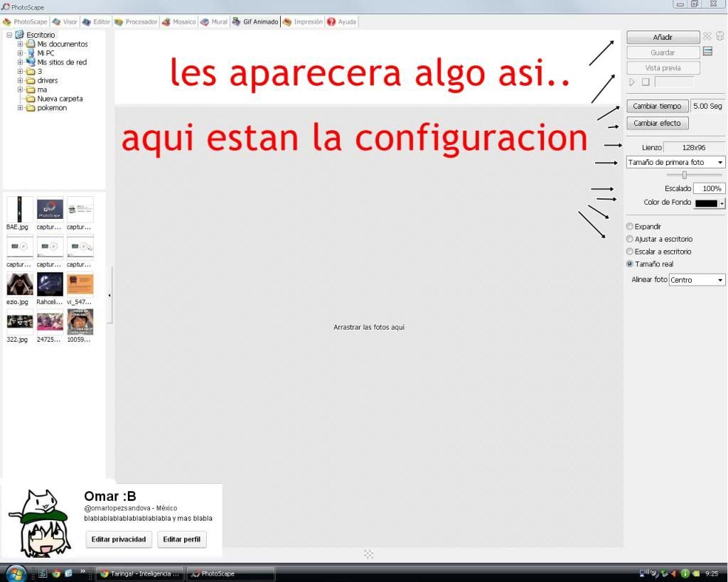Switch to the Editor tab

96,22
